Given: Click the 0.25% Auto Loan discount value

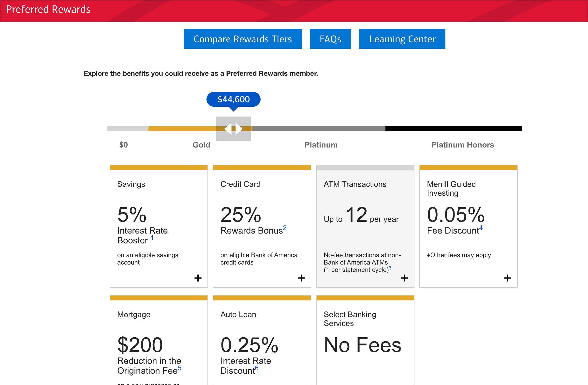Looking at the screenshot, I should tap(249, 345).
